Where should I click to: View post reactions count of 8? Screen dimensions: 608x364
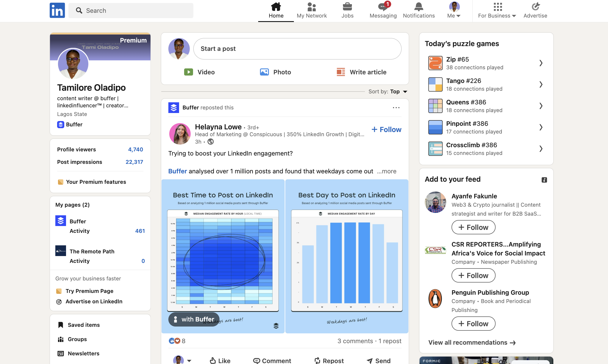177,341
